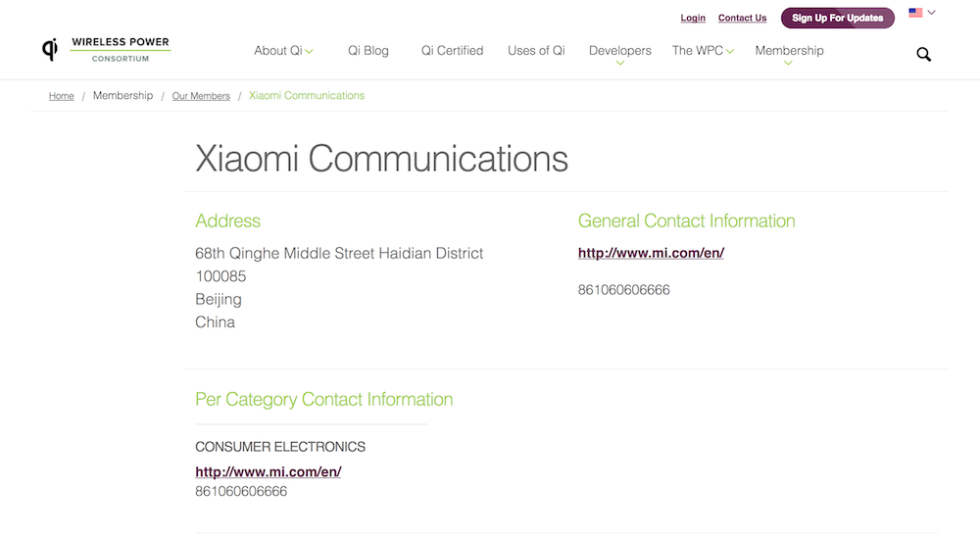Open the About Qi menu
This screenshot has width=980, height=538.
[x=278, y=51]
